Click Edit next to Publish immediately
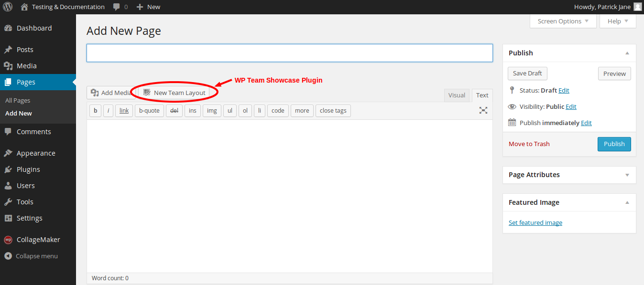 [x=586, y=123]
